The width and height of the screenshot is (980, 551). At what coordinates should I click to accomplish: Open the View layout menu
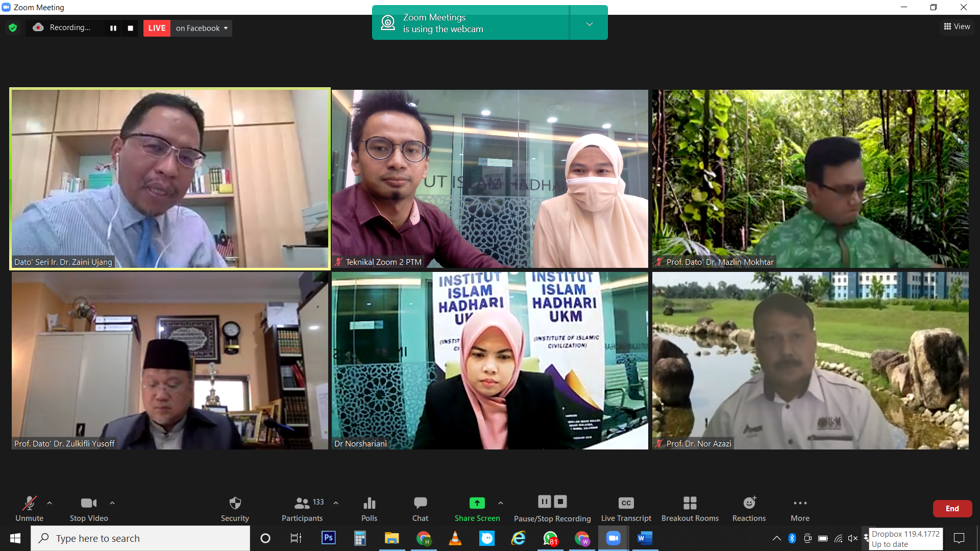click(x=957, y=27)
